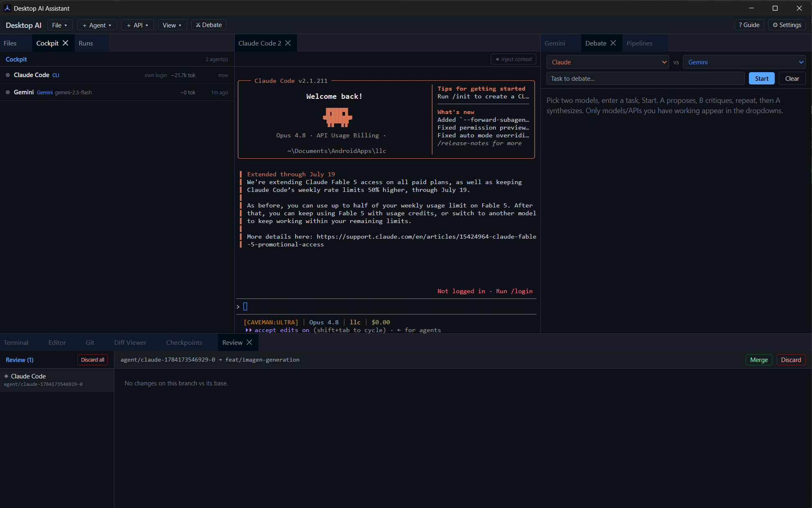The image size is (812, 508).
Task: Maximize the Desktop AI Assistant window
Action: [775, 8]
